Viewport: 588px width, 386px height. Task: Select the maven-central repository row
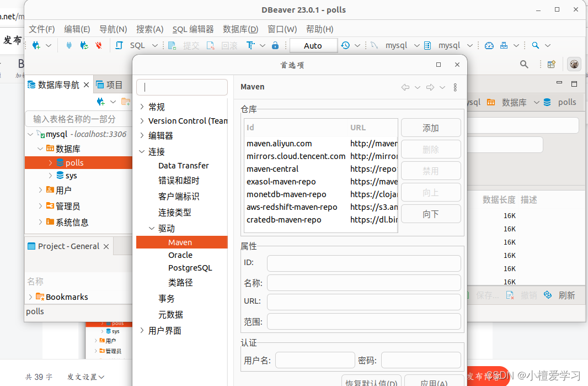321,169
